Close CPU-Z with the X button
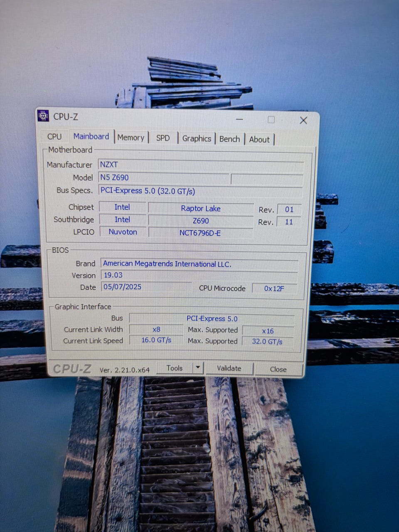The image size is (399, 532). (x=303, y=120)
